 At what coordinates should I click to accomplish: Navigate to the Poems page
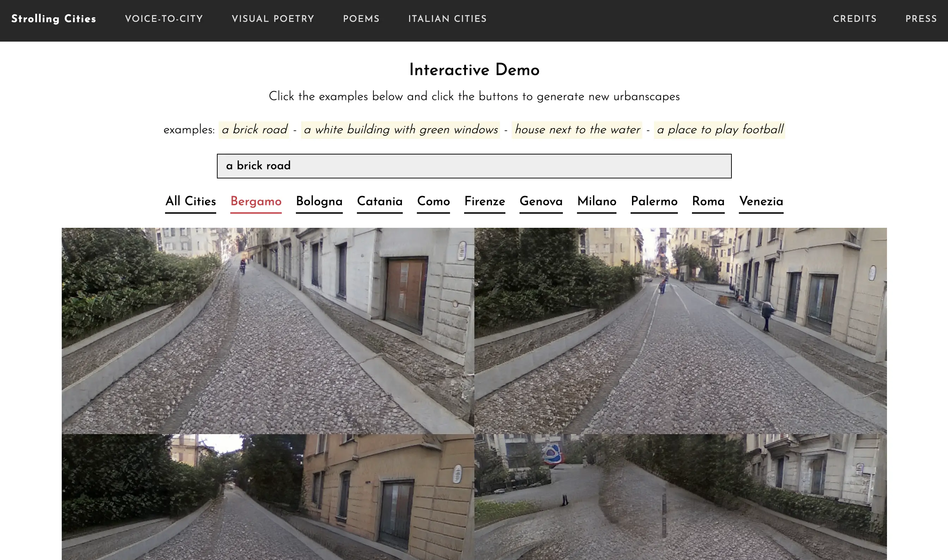[361, 19]
